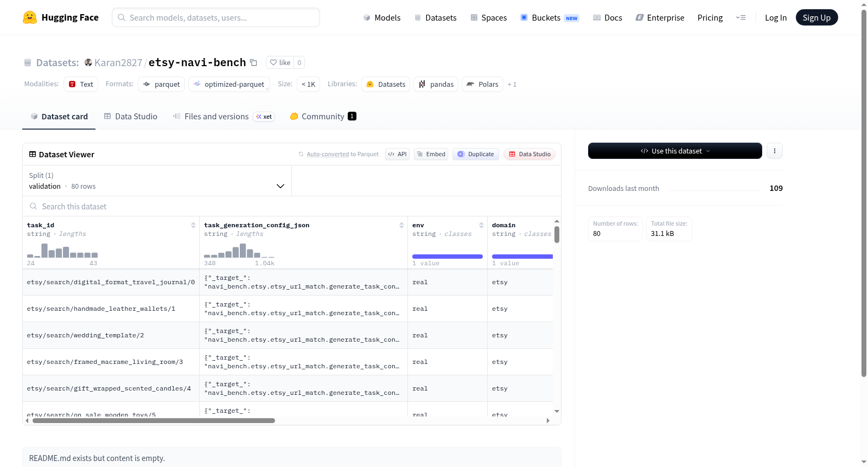868x467 pixels.
Task: Click the Embed button
Action: point(431,154)
